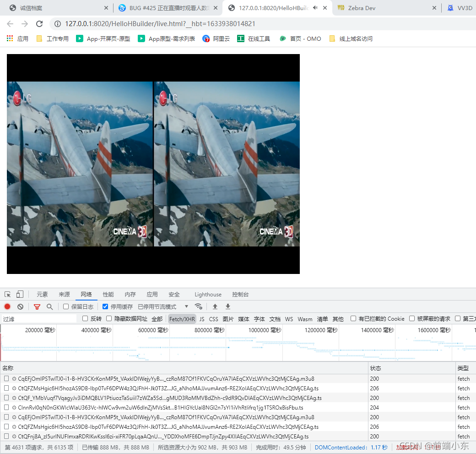476x454 pixels.
Task: Filter requests by CSS type
Action: click(x=213, y=319)
